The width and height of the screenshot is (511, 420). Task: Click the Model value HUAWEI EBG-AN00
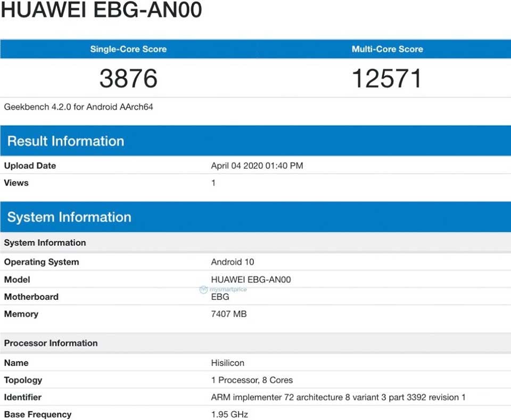tap(251, 279)
